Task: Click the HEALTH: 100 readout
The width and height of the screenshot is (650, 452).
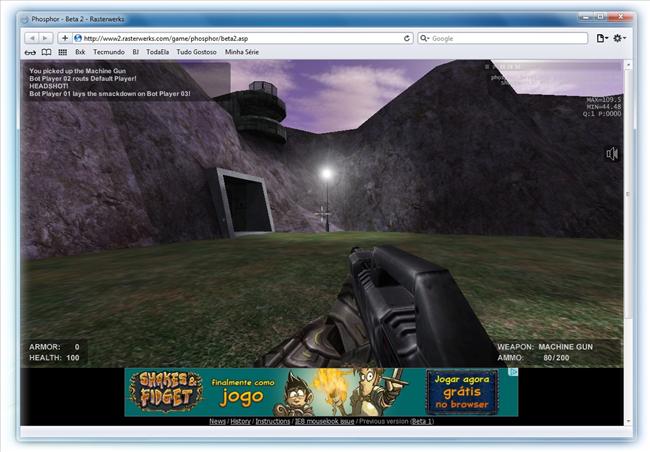Action: pos(54,357)
